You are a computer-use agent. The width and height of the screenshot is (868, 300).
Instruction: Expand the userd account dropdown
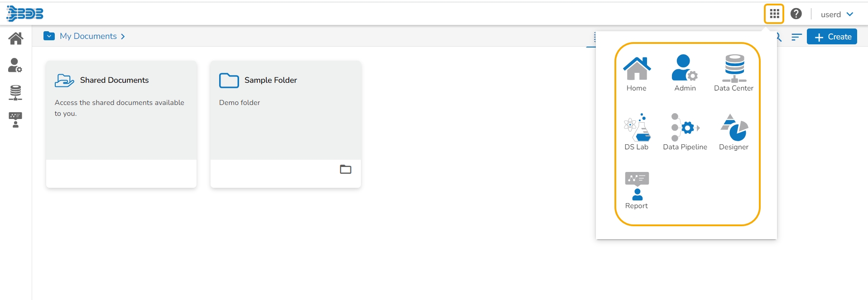coord(837,14)
